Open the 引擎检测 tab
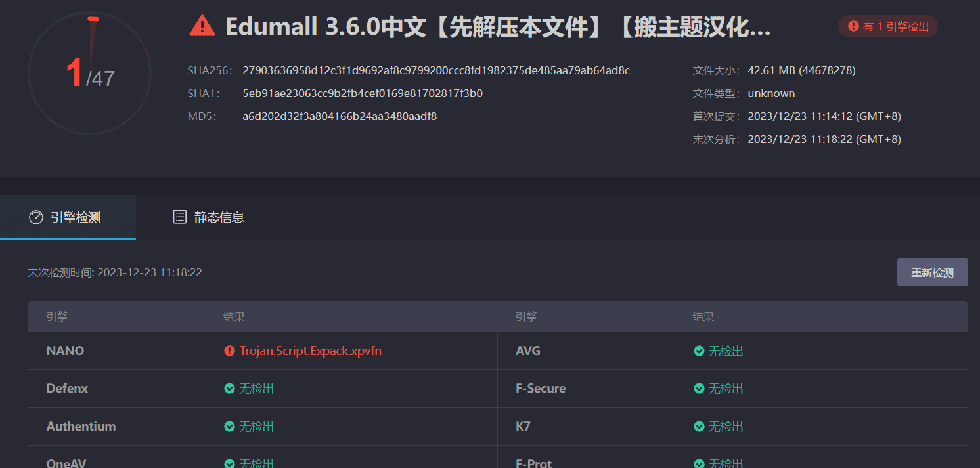This screenshot has width=980, height=468. point(68,217)
